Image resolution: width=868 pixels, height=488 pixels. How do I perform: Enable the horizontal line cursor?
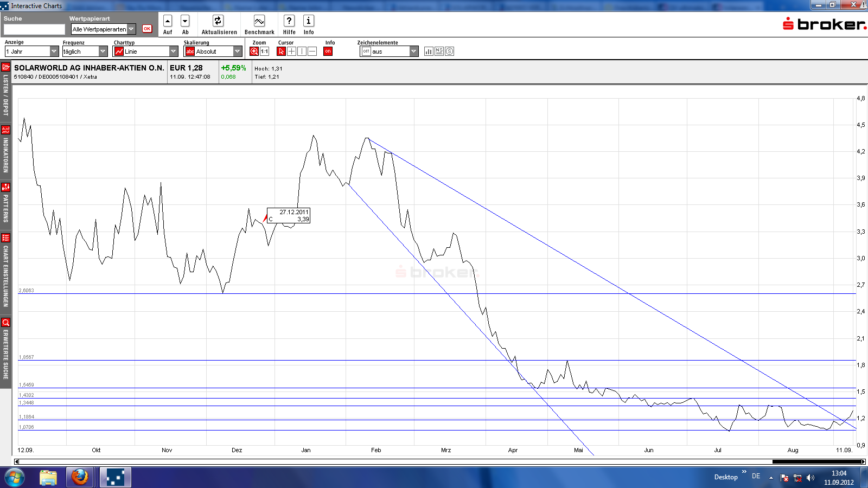(x=312, y=52)
